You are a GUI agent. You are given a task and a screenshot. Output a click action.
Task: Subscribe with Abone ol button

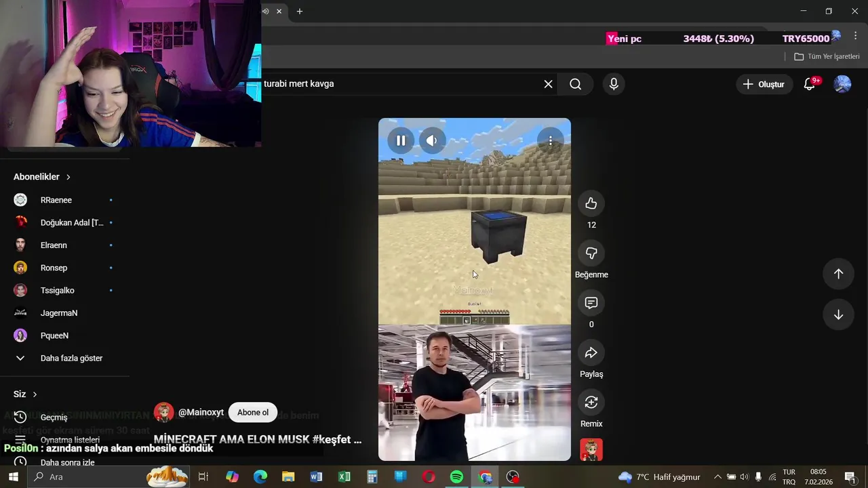pyautogui.click(x=253, y=412)
